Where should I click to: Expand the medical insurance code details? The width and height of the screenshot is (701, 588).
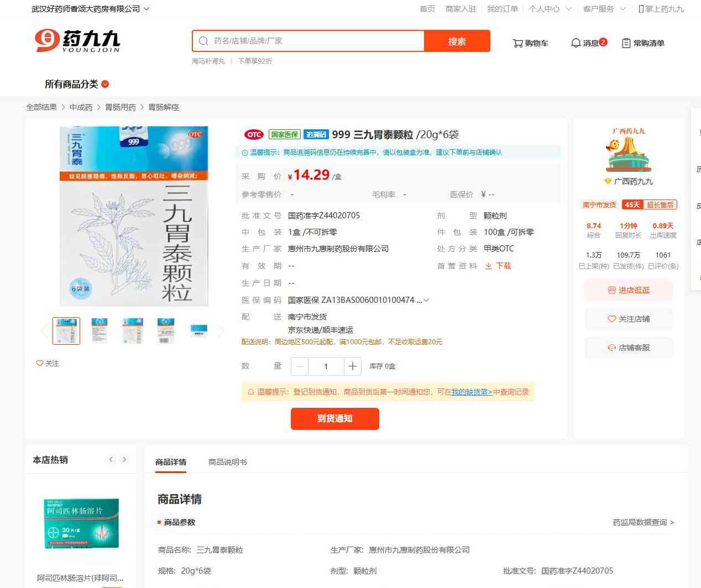coord(426,300)
